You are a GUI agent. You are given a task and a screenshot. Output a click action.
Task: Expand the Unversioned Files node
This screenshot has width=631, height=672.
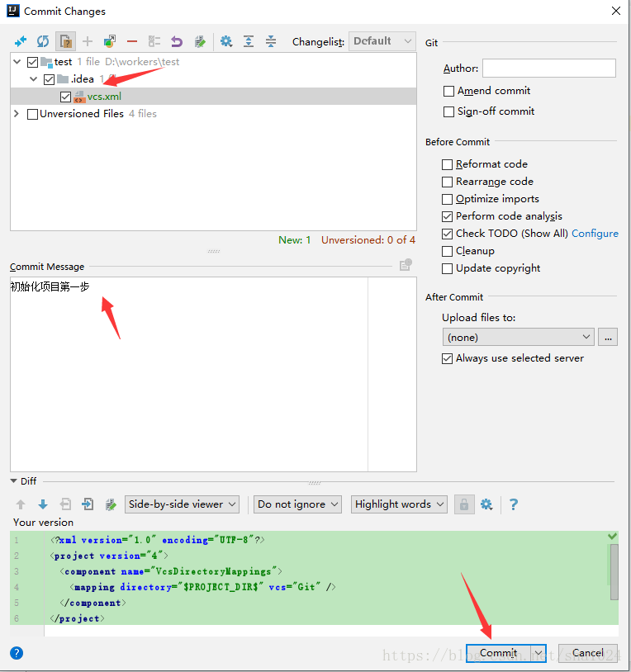point(17,114)
